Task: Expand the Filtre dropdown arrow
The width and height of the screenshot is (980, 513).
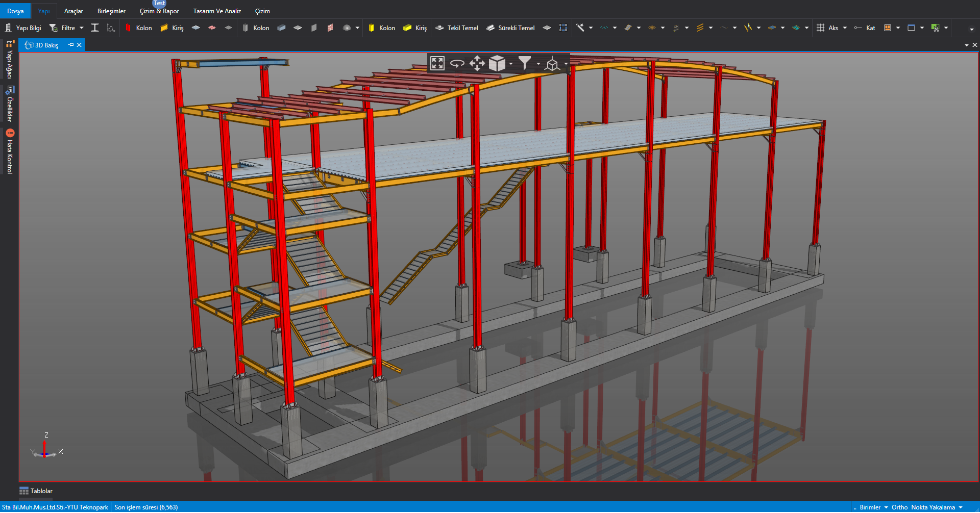Action: tap(82, 28)
